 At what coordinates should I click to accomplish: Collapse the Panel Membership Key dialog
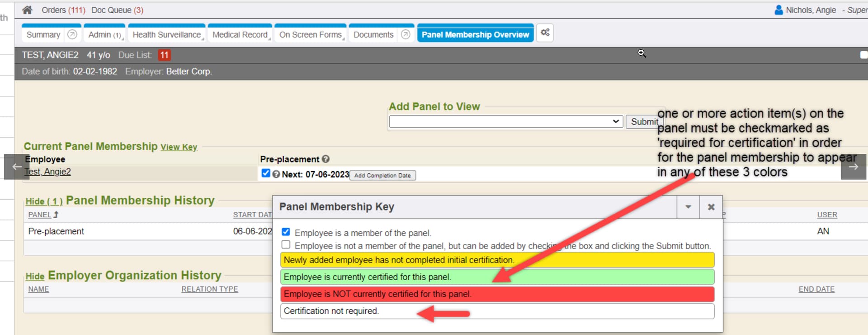(688, 207)
